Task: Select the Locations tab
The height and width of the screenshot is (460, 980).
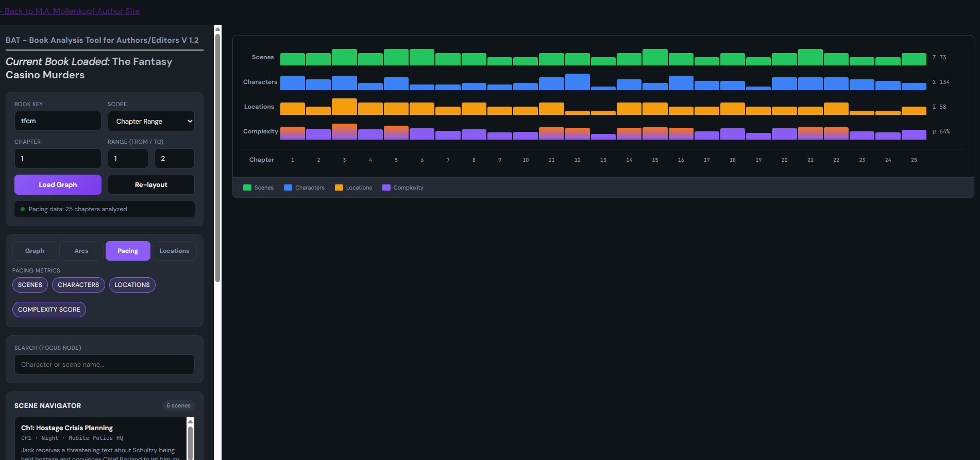Action: [174, 251]
